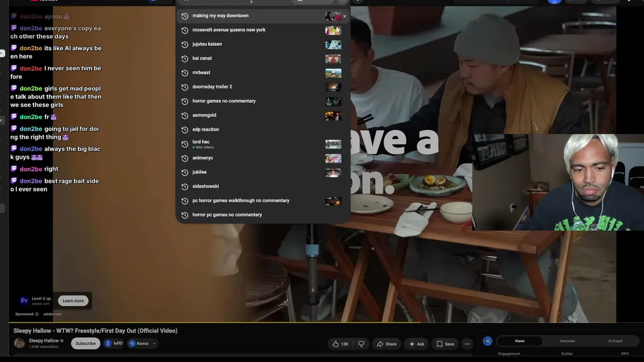Open thumbnail next to "kai cenat"

pos(333,59)
